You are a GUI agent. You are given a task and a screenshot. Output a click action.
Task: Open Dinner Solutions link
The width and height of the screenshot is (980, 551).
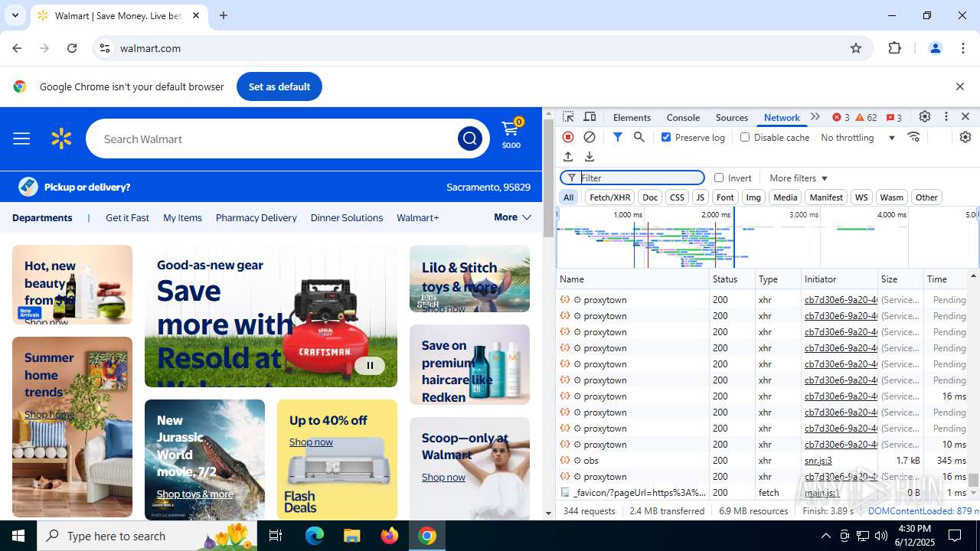(347, 217)
